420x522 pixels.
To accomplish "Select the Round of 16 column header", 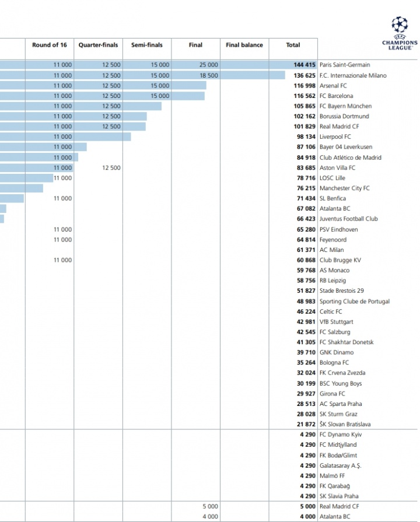I will pos(50,45).
